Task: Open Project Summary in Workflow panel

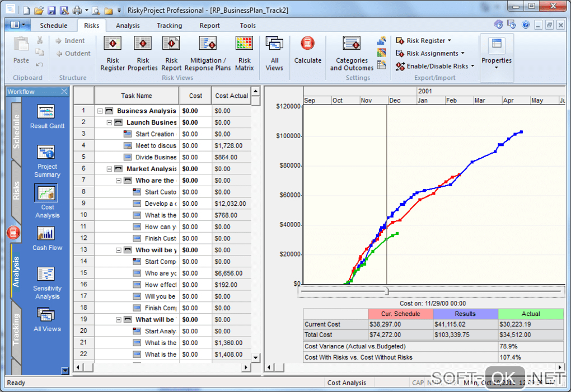Action: 47,161
